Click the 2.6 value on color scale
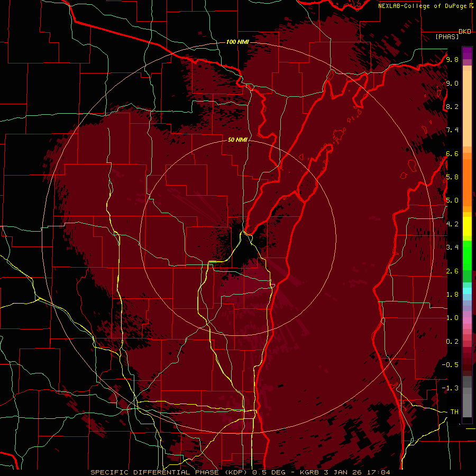Image resolution: width=476 pixels, height=476 pixels. [x=452, y=271]
